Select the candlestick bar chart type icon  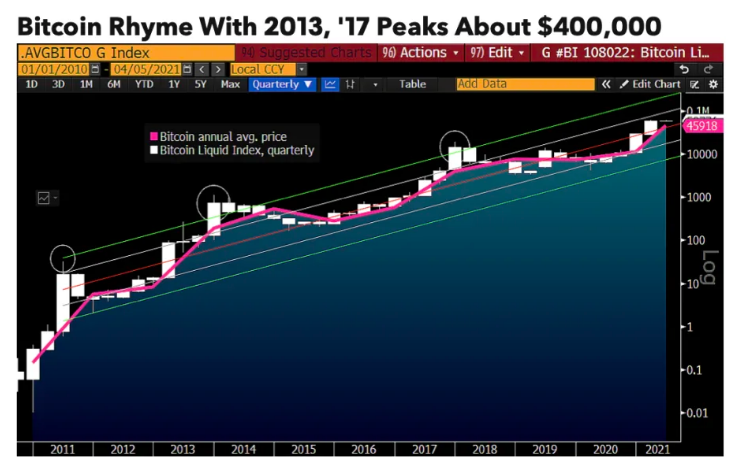[x=350, y=84]
